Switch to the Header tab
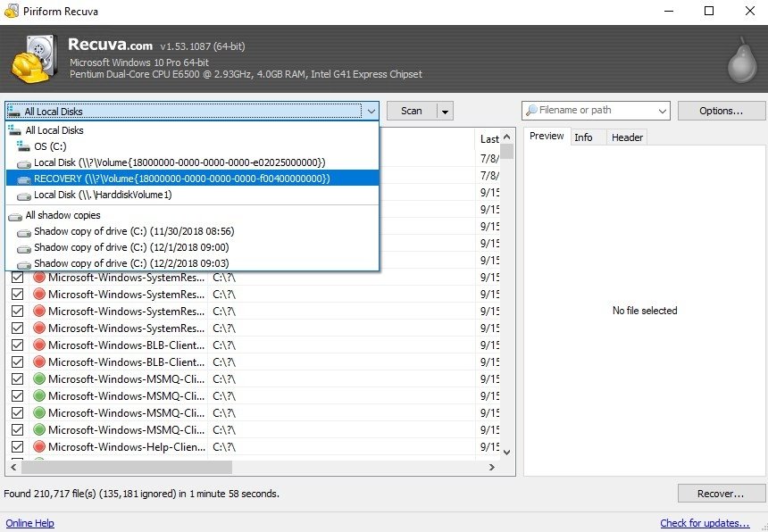Viewport: 768px width, 532px height. click(627, 137)
